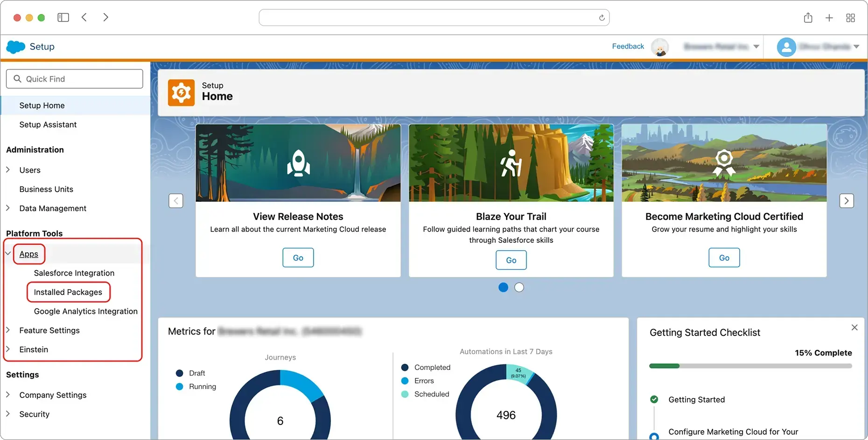
Task: Reload the page with refresh icon
Action: tap(602, 18)
